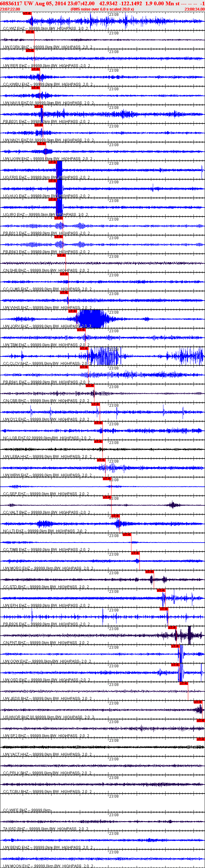Select the UW.EPH EHZ station label

pos(47,606)
